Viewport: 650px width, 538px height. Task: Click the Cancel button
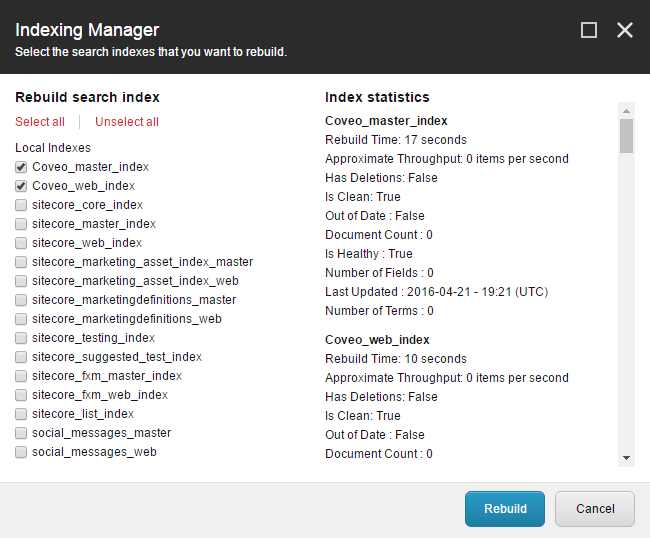pos(595,509)
